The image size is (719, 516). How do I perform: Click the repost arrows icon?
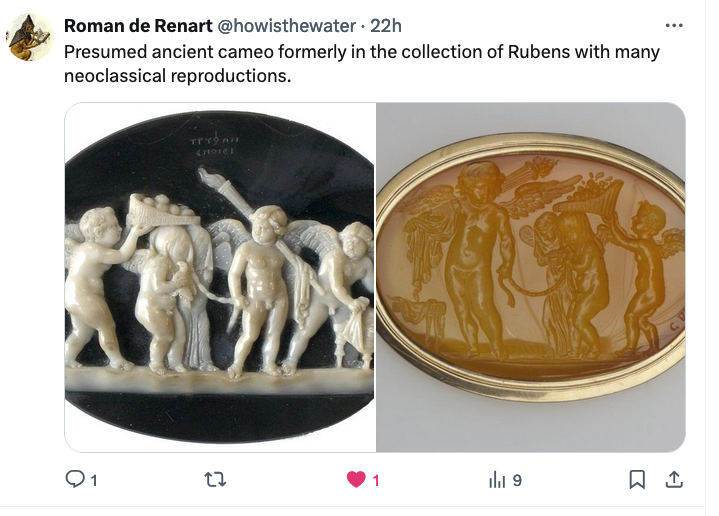(215, 480)
